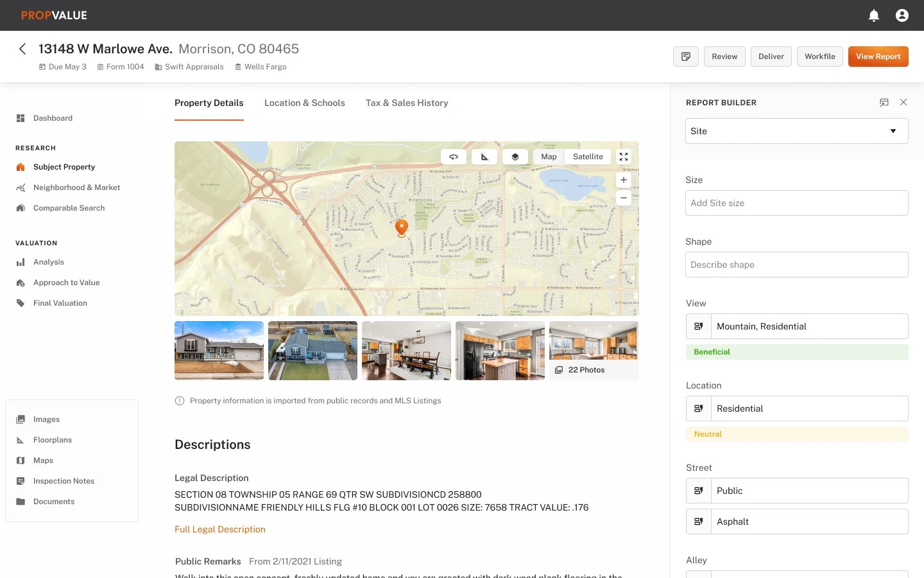Click the orange property pin on map

click(402, 228)
